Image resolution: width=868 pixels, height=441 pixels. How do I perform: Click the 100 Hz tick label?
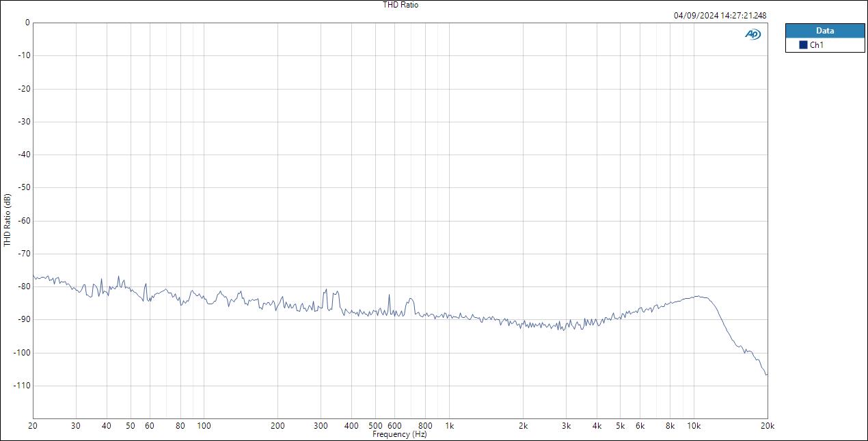point(204,425)
